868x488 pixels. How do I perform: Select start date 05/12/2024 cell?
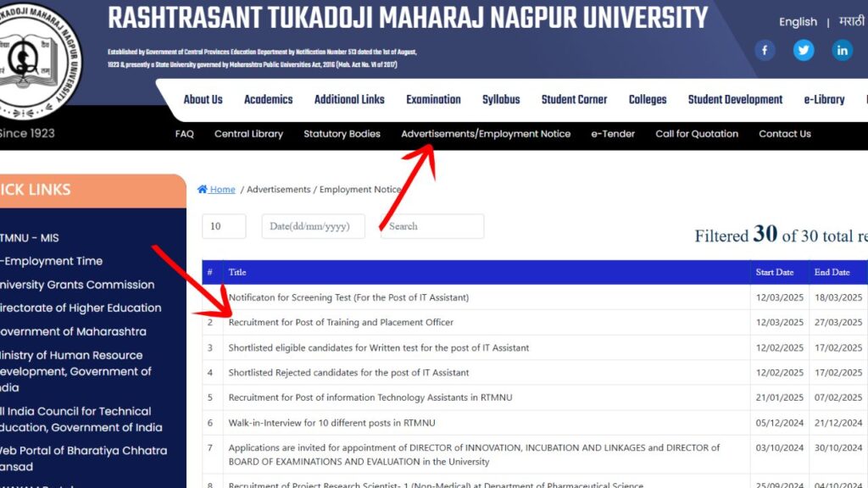tap(780, 423)
